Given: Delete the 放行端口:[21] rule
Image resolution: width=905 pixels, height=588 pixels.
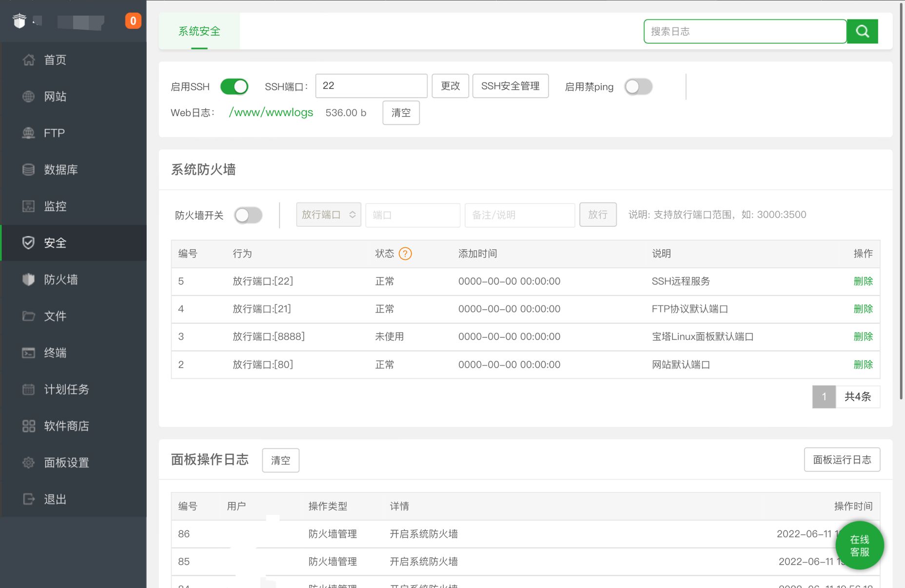Looking at the screenshot, I should tap(863, 309).
